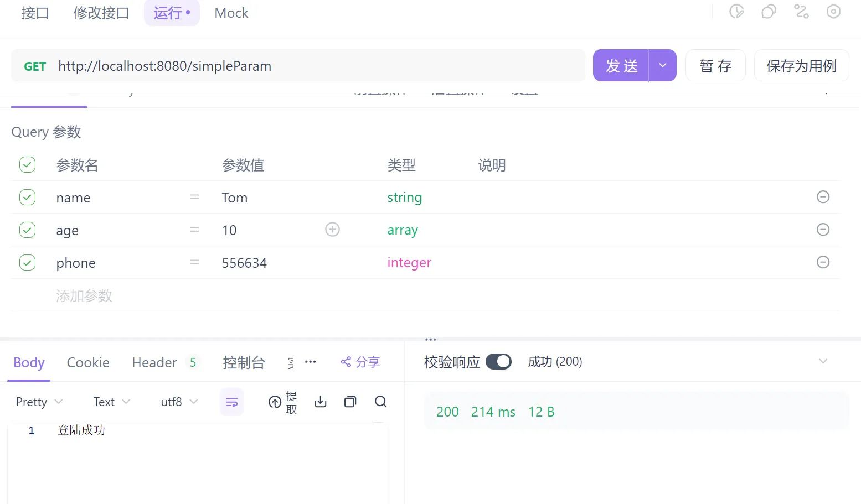The height and width of the screenshot is (504, 861).
Task: Switch to the Cookie tab
Action: pos(87,362)
